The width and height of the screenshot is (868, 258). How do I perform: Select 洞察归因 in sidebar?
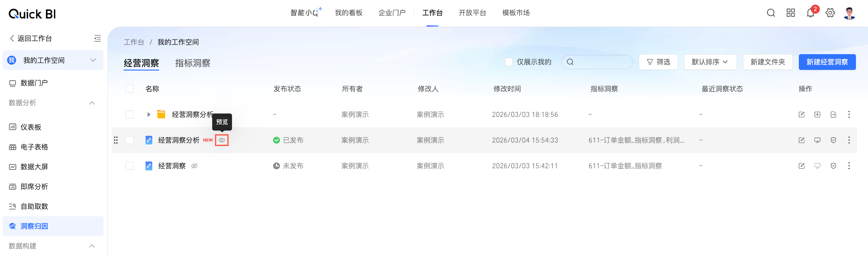click(53, 226)
